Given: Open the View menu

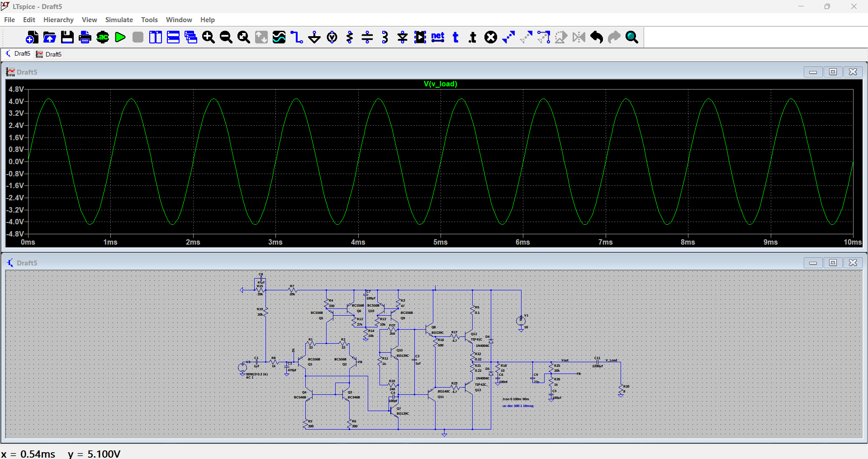Looking at the screenshot, I should point(90,20).
